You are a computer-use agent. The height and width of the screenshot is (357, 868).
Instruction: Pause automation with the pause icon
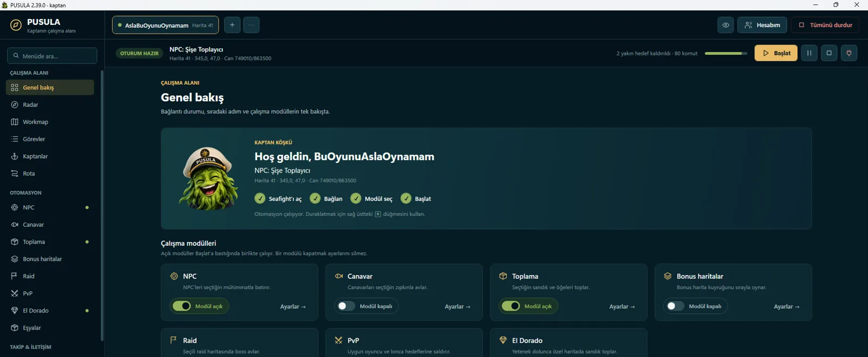(809, 53)
